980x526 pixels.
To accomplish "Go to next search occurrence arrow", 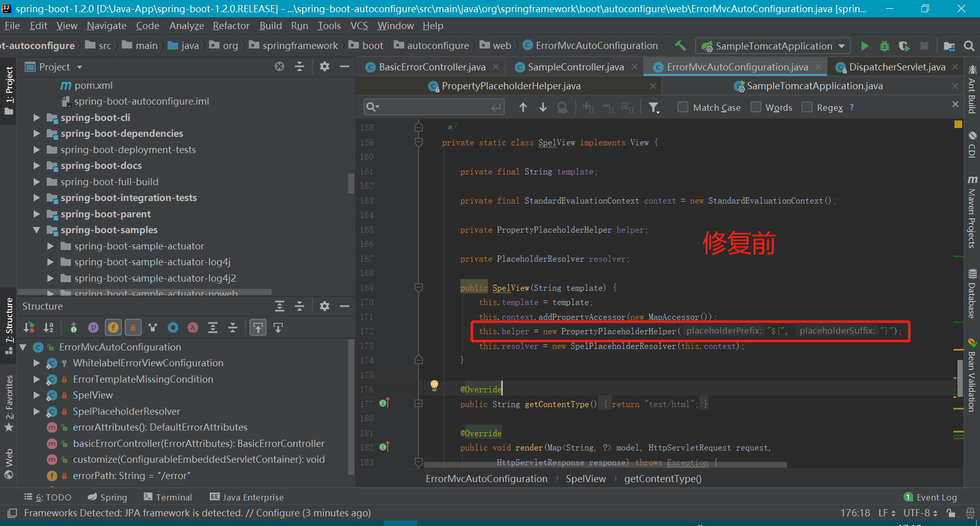I will click(543, 107).
